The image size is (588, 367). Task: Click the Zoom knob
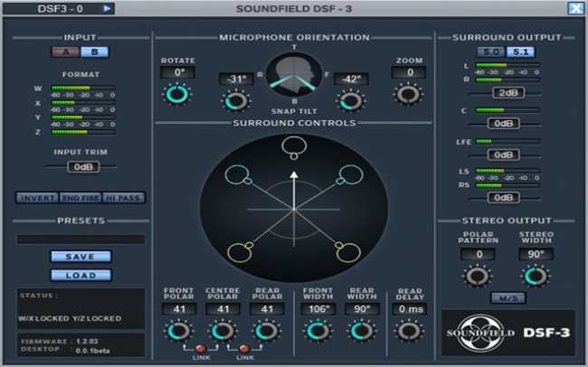click(408, 95)
